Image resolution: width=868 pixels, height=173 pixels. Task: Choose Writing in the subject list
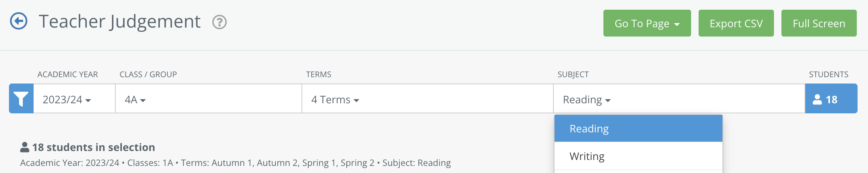point(638,156)
